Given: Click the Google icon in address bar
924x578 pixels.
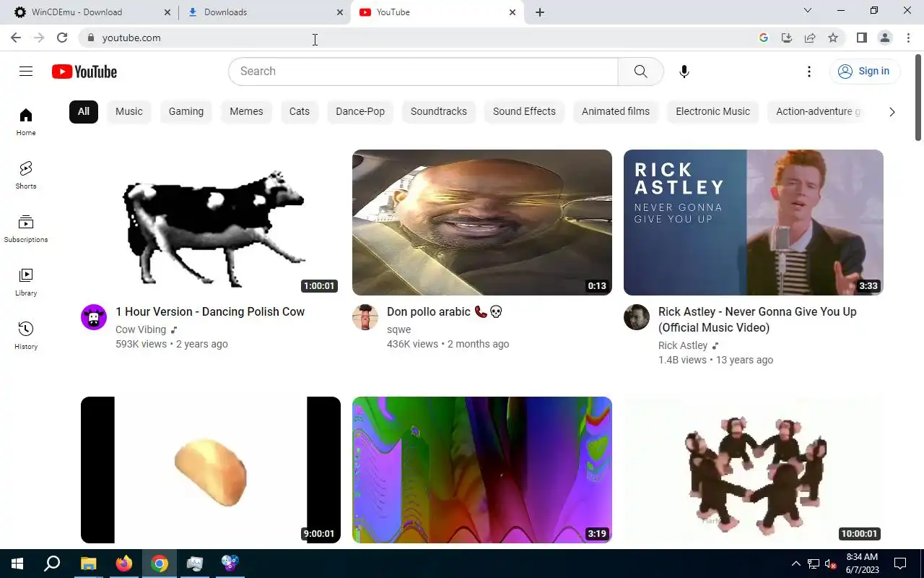Looking at the screenshot, I should point(764,38).
